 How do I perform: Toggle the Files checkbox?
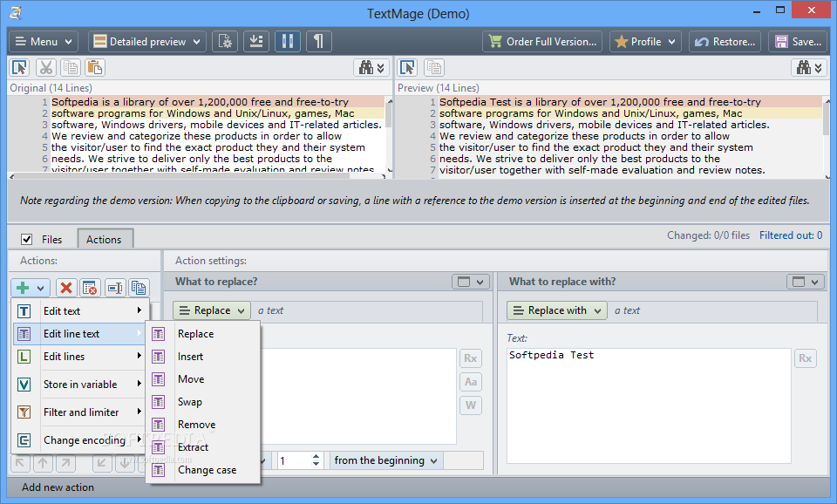click(x=27, y=239)
